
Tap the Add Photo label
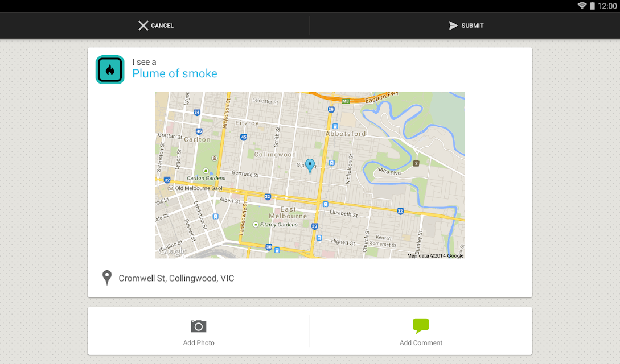pyautogui.click(x=199, y=343)
